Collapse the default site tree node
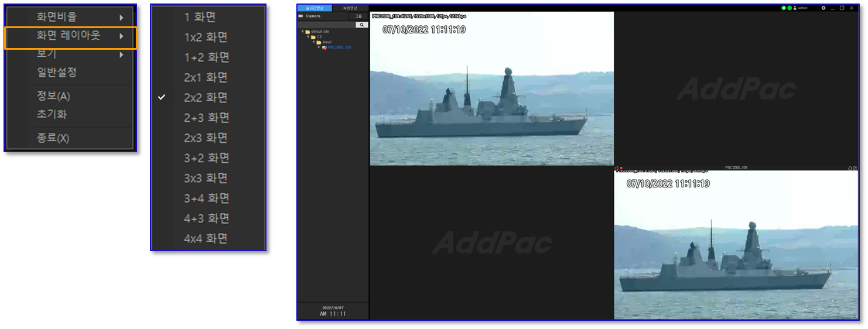The width and height of the screenshot is (868, 329). point(303,32)
